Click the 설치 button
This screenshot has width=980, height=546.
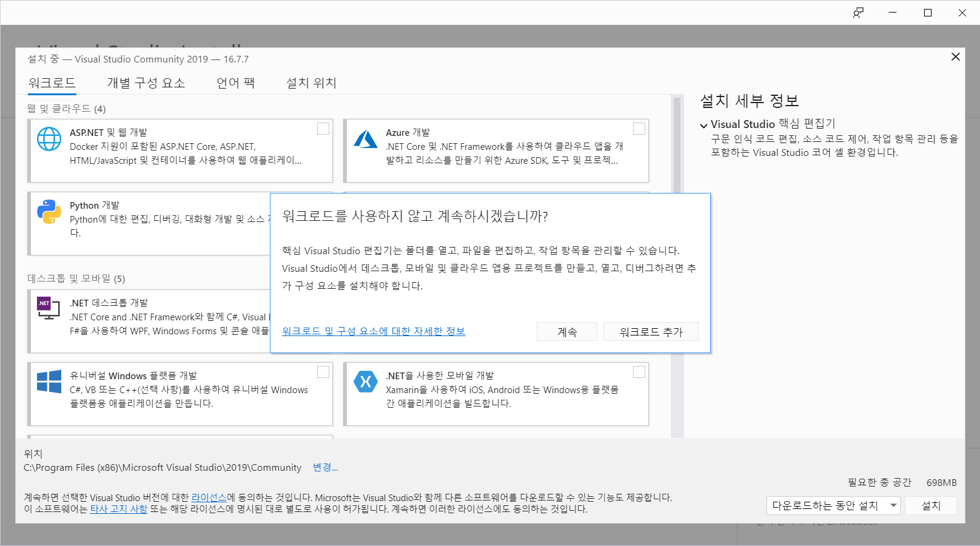coord(931,505)
